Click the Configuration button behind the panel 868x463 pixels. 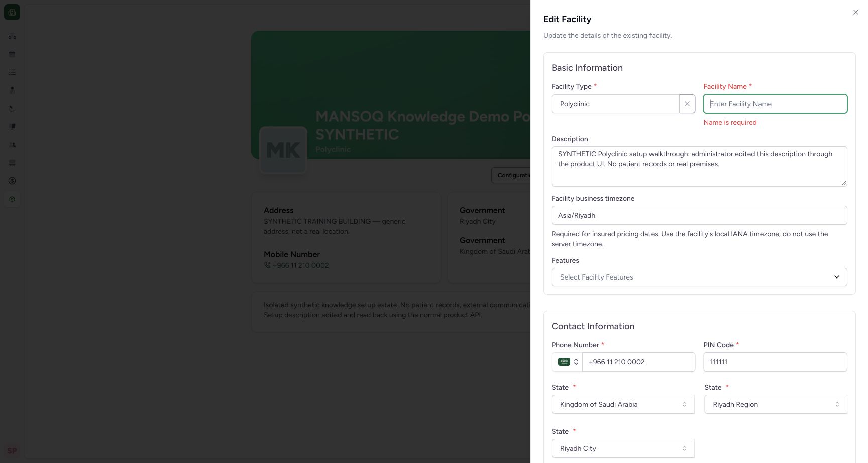(511, 175)
